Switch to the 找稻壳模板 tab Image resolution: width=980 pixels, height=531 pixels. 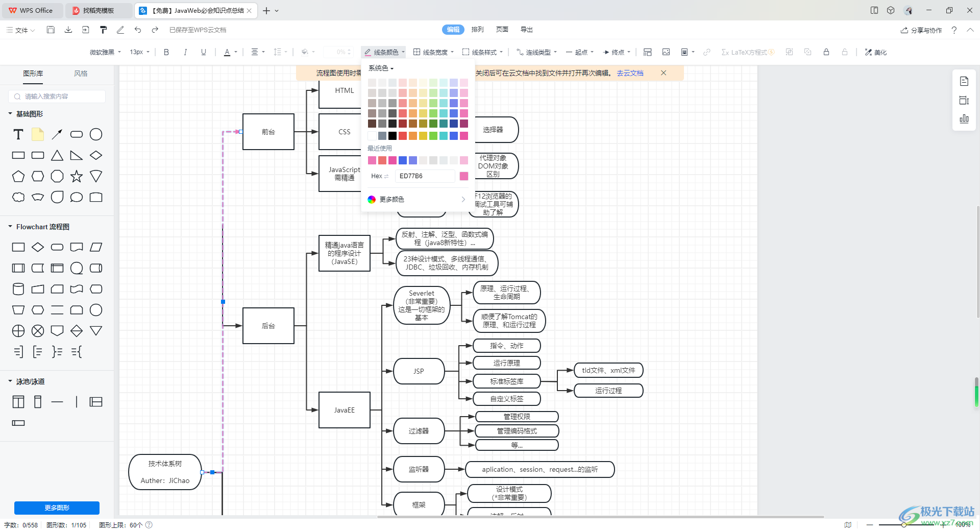99,10
